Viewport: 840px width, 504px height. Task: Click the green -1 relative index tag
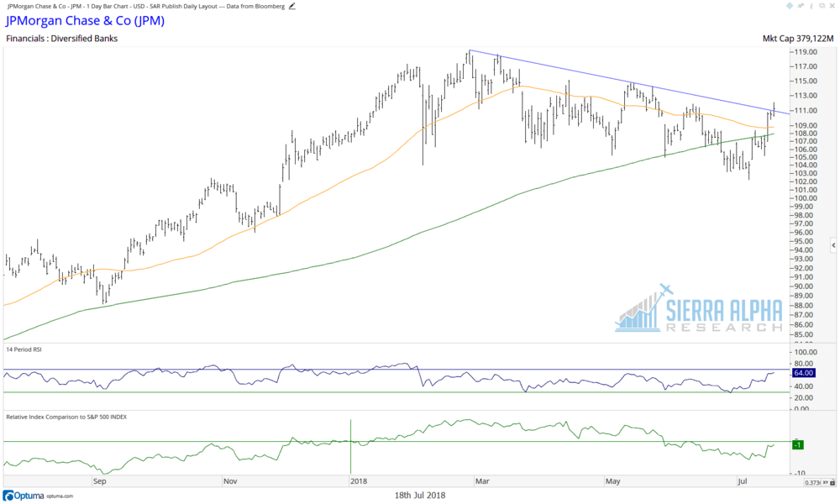pyautogui.click(x=797, y=444)
